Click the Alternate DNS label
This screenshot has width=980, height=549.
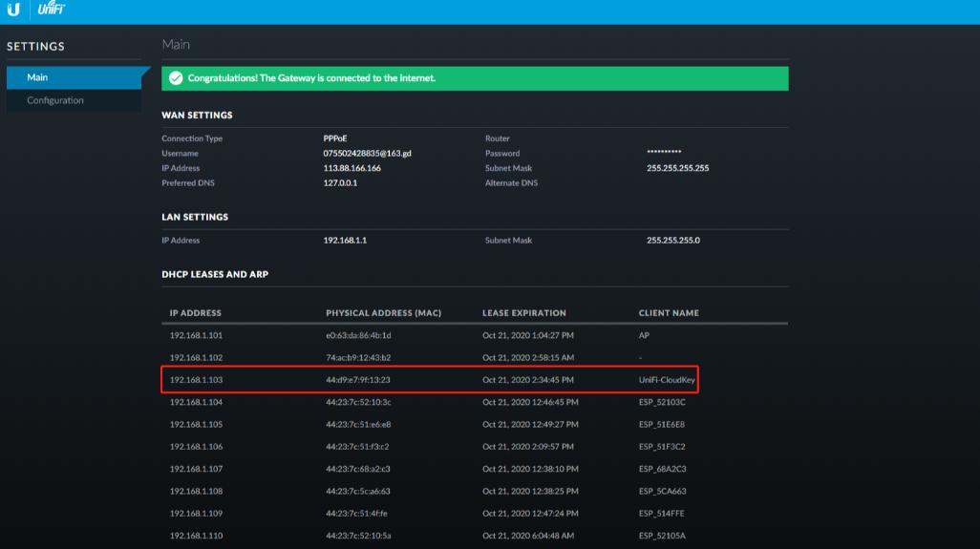[511, 183]
